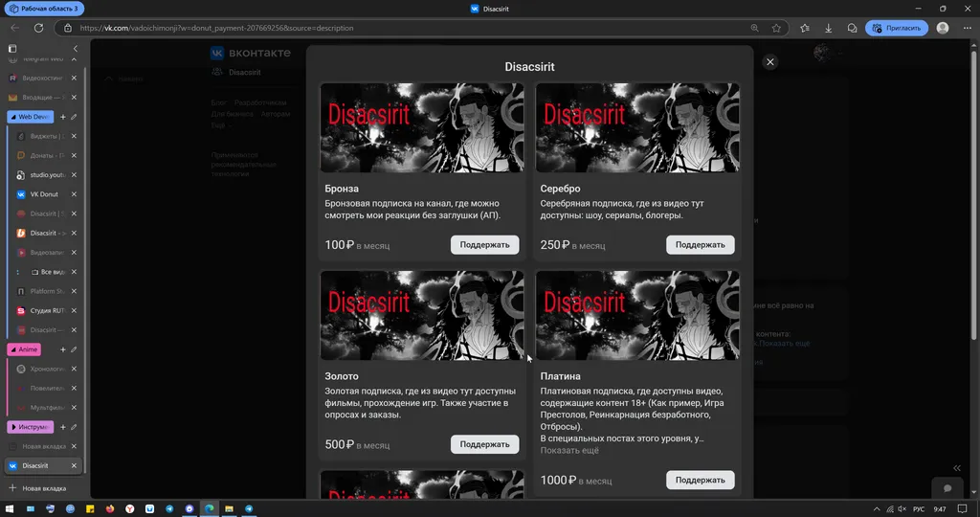Expand the VK side panel double-chevron

[956, 467]
